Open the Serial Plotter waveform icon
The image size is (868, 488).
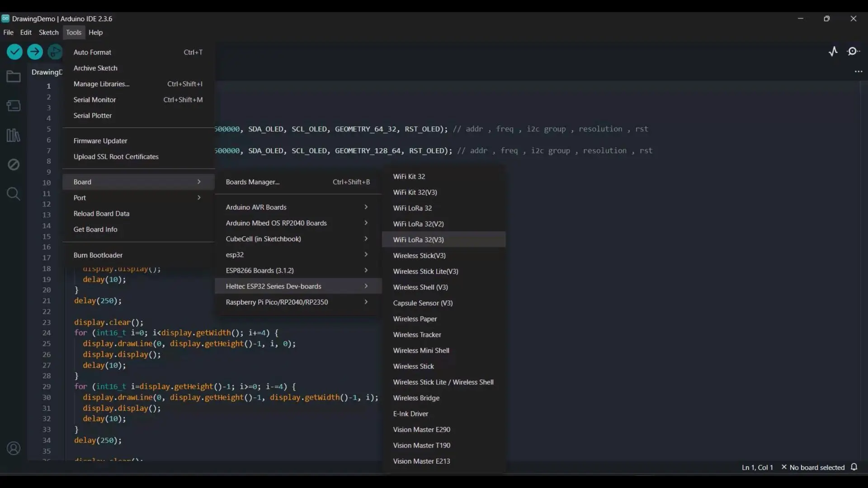click(833, 52)
